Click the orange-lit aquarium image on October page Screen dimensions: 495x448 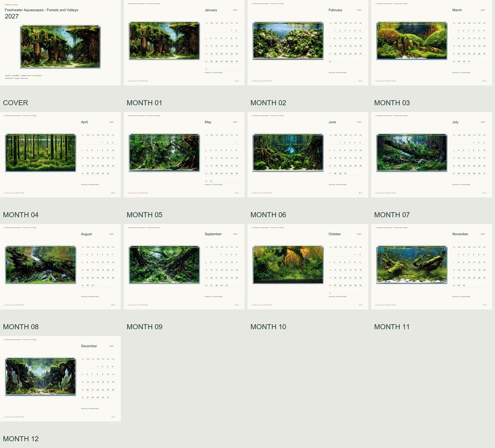click(288, 265)
